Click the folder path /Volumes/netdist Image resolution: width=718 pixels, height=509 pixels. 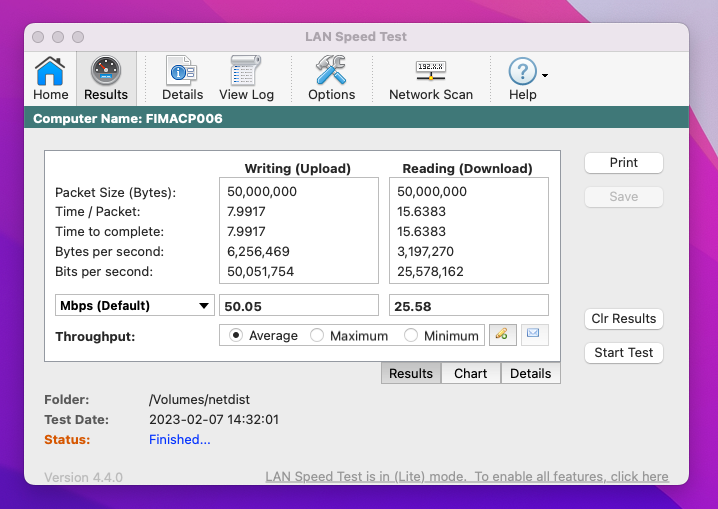[x=199, y=400]
